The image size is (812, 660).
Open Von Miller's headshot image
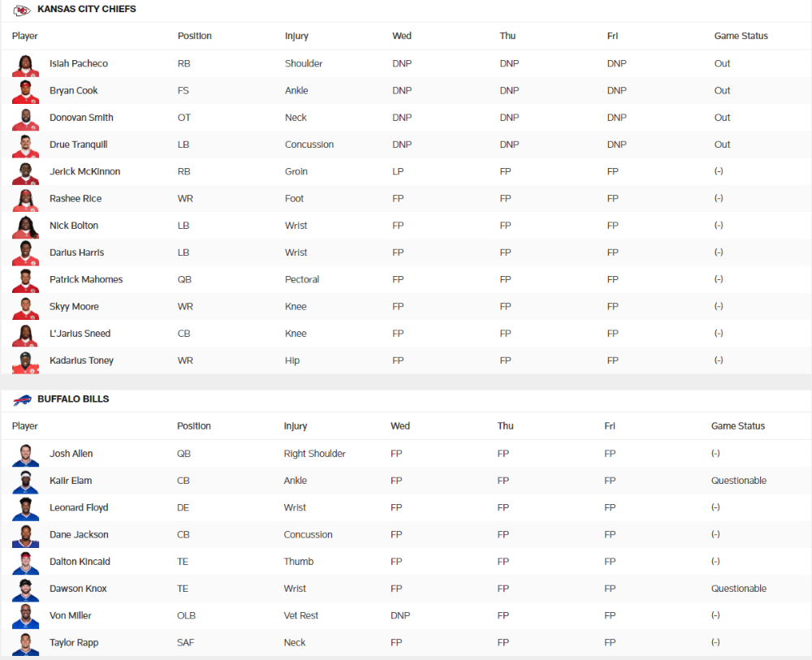25,617
